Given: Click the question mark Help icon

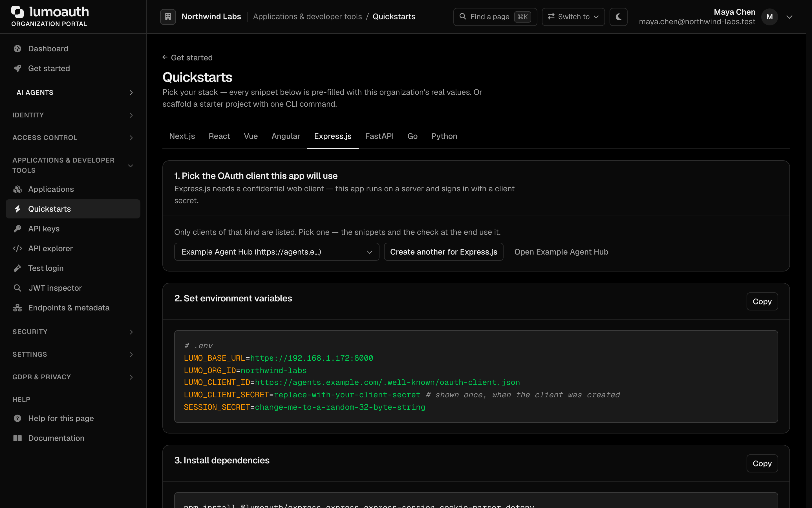Looking at the screenshot, I should [x=17, y=418].
